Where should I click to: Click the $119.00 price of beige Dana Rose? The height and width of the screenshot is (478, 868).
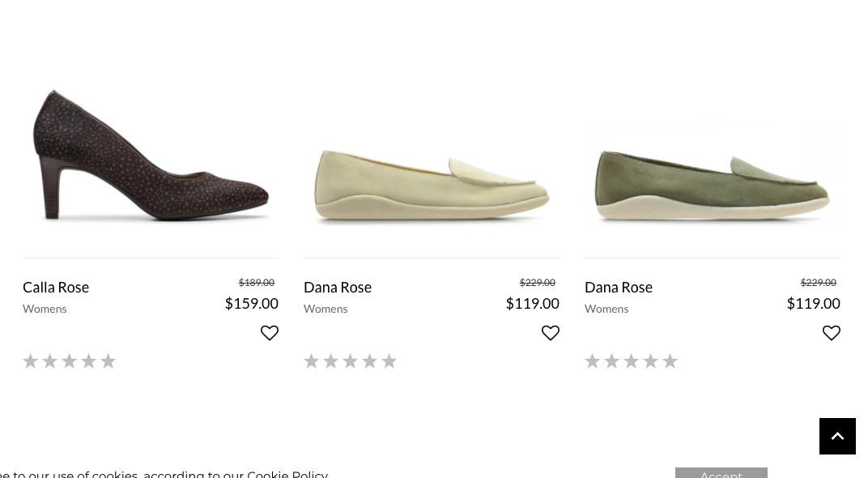point(532,303)
